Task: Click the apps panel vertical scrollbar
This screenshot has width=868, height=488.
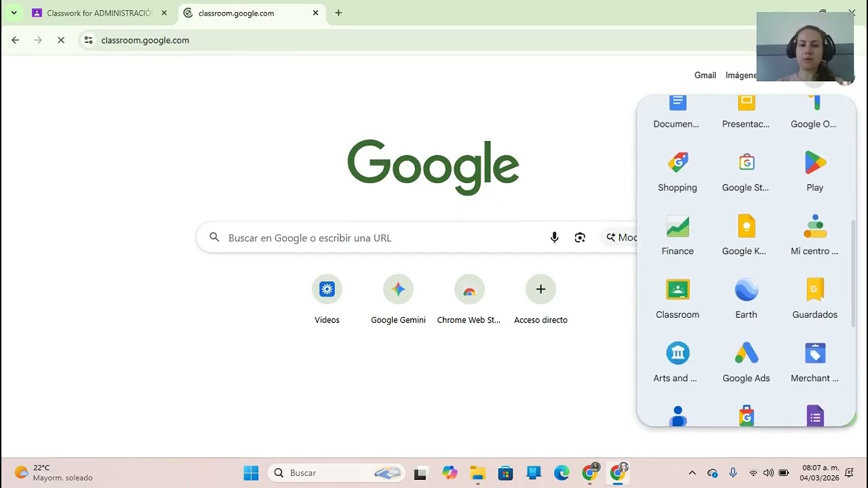Action: point(853,274)
